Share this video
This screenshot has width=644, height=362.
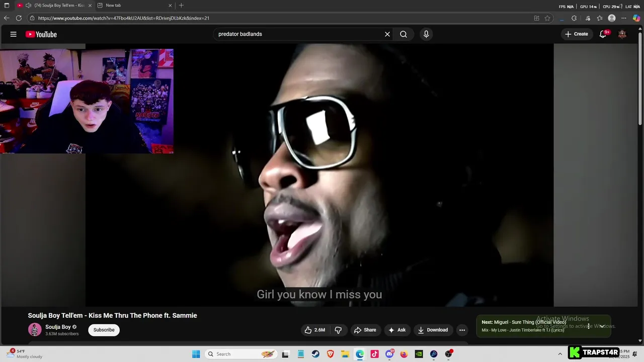click(365, 330)
